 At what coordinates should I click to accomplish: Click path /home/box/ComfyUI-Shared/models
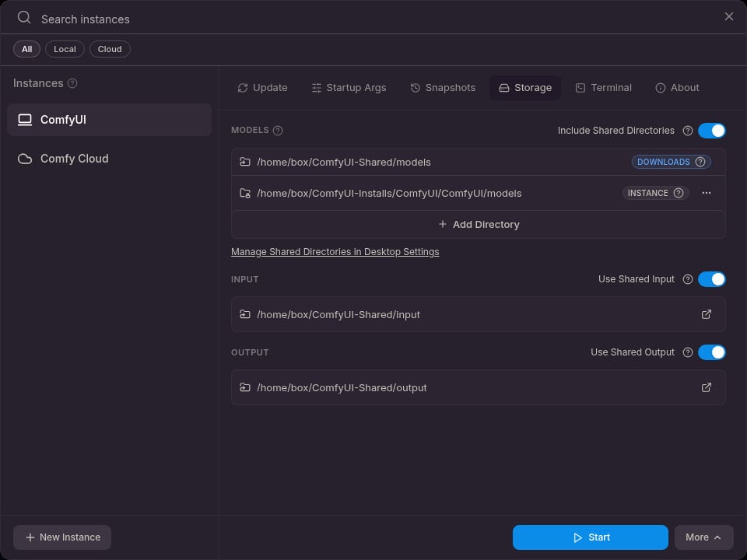click(x=343, y=163)
